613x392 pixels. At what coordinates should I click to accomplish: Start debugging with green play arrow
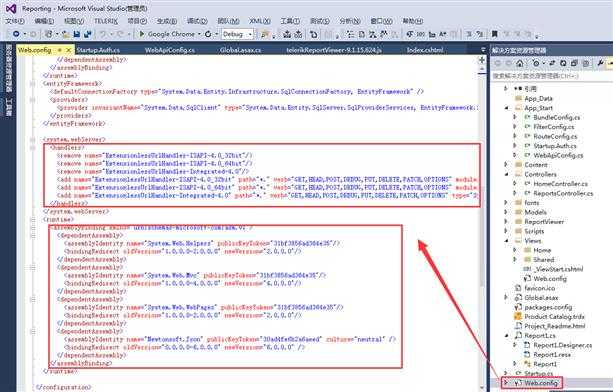142,34
